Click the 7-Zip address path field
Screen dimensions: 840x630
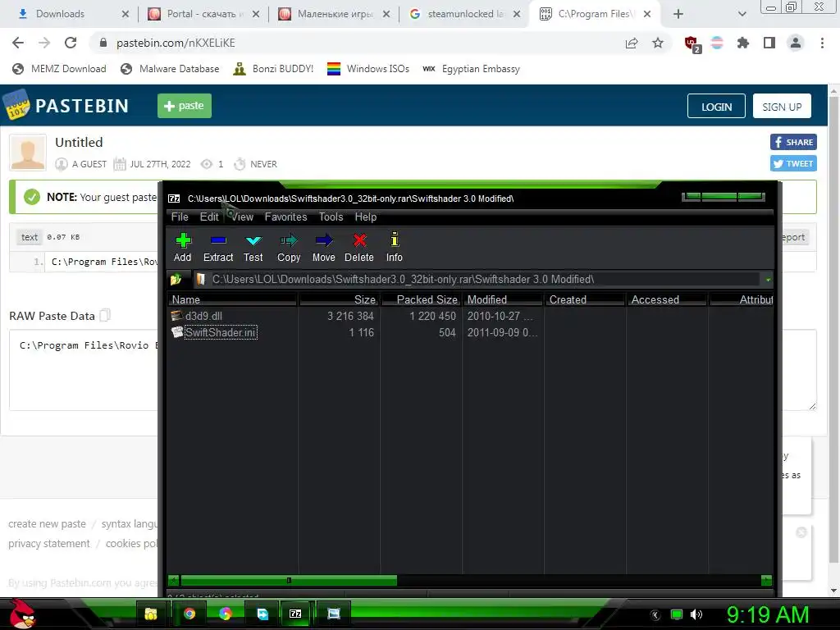[x=477, y=279]
